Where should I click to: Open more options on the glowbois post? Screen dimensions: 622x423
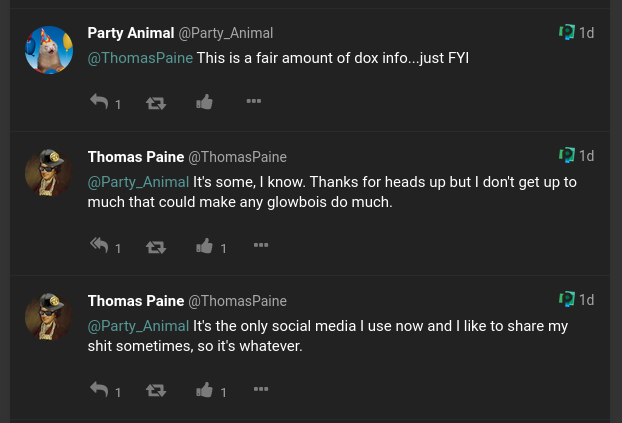point(261,245)
